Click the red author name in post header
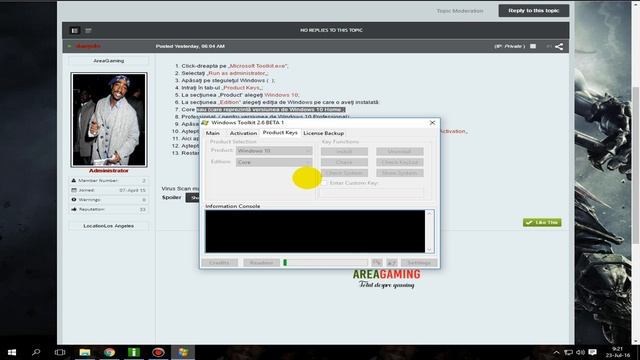The image size is (640, 360). click(x=88, y=47)
